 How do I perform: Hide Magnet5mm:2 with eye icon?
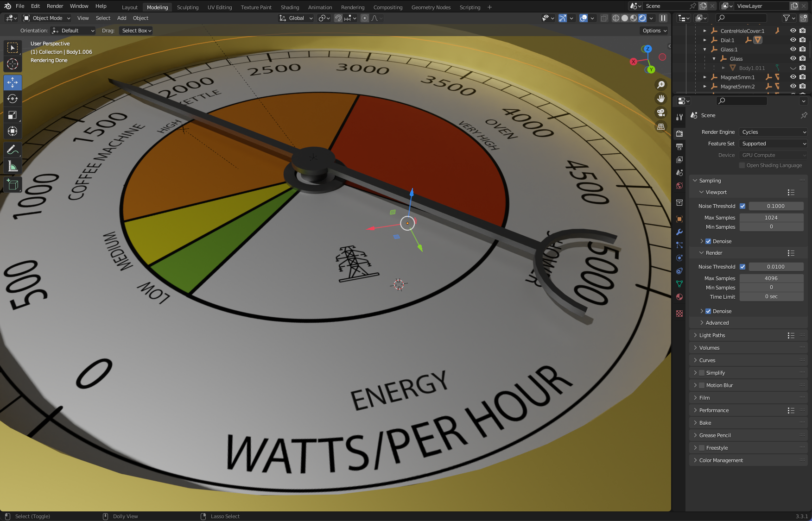[x=793, y=86]
